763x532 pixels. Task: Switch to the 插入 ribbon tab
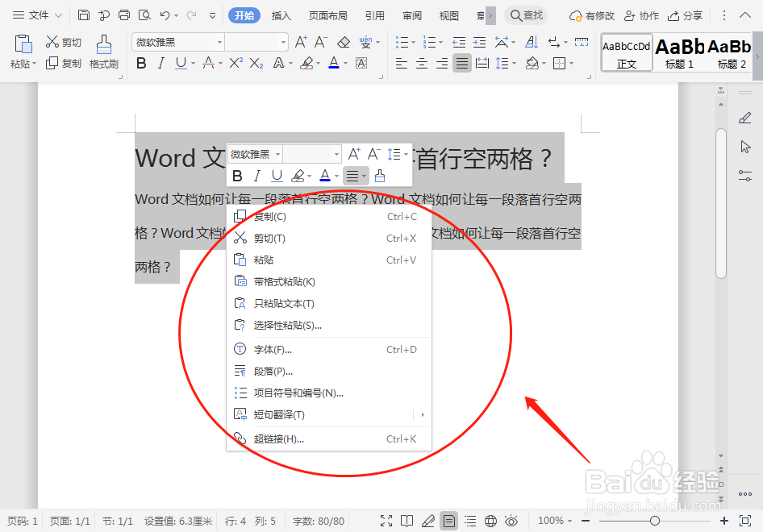pos(281,15)
